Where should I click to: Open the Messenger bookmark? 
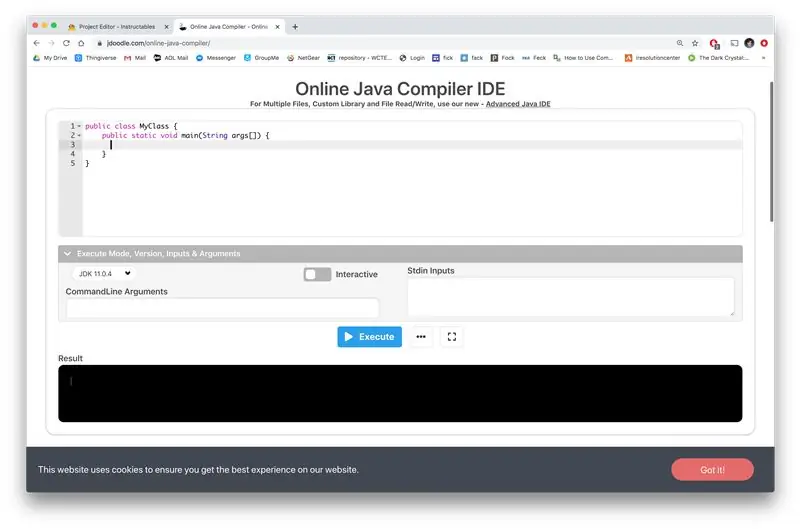[x=216, y=58]
